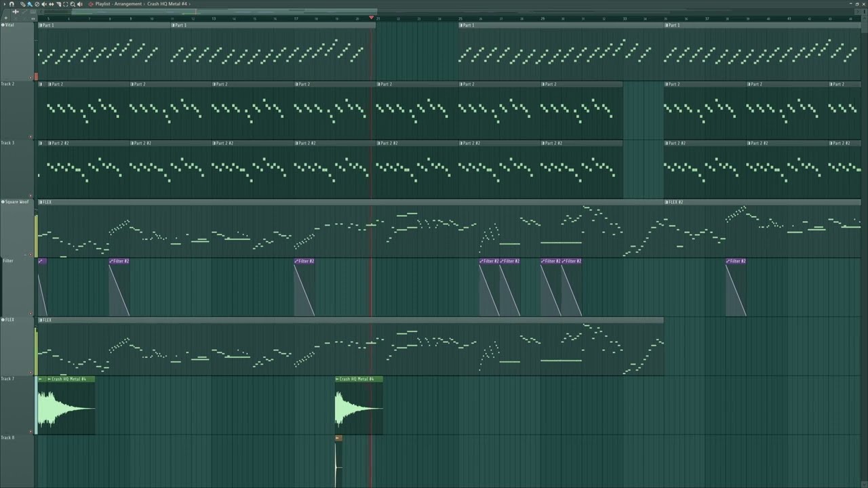
Task: Click the instrument dot beside Vital
Action: 3,25
